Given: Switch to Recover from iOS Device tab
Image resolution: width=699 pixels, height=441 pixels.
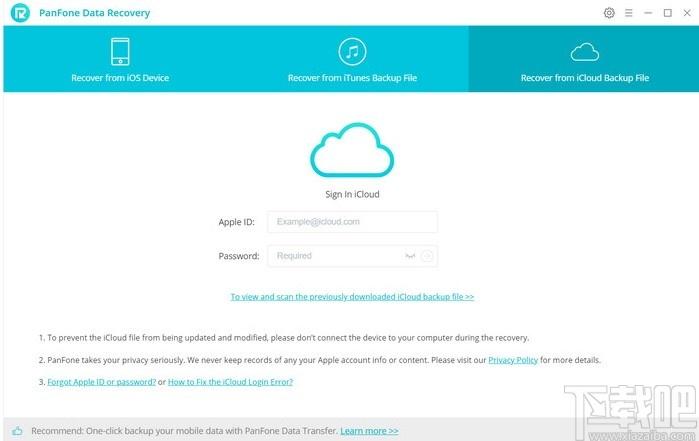Looking at the screenshot, I should (120, 59).
